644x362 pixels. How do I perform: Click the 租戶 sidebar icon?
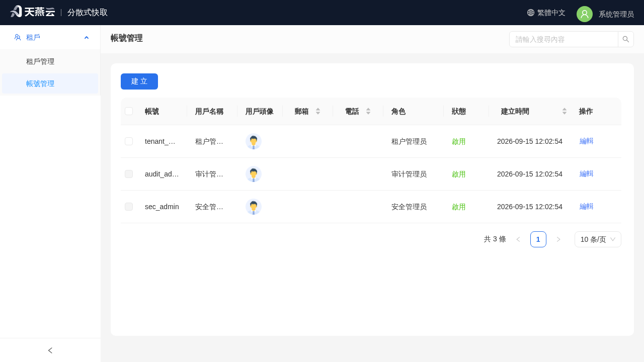[x=18, y=37]
